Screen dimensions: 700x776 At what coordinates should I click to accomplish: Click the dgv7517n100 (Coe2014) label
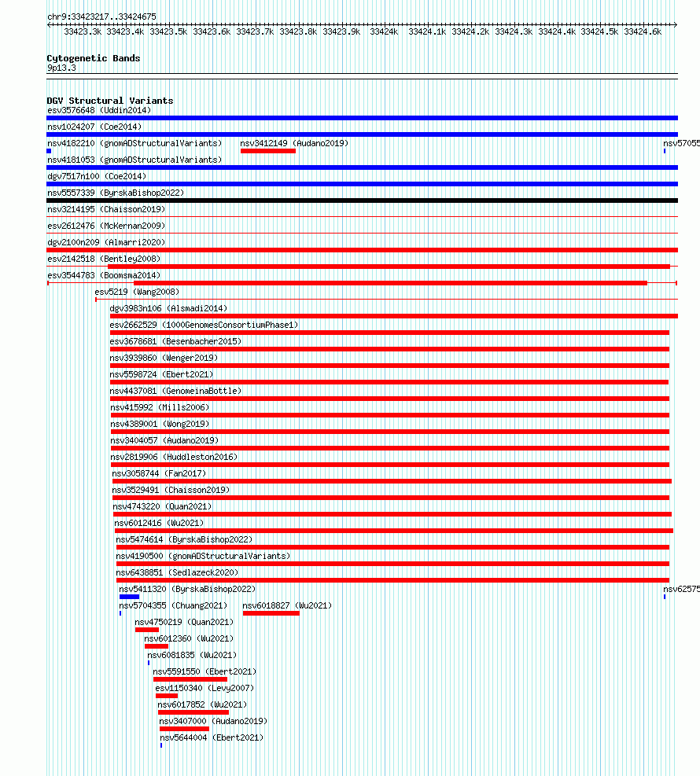(97, 176)
